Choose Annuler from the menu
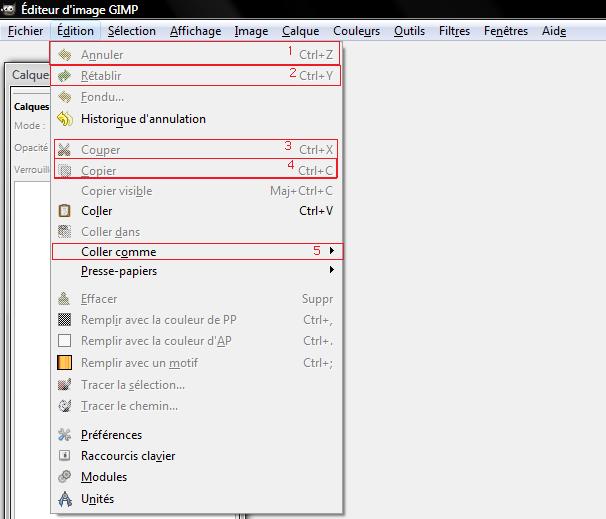The width and height of the screenshot is (606, 519). (195, 53)
